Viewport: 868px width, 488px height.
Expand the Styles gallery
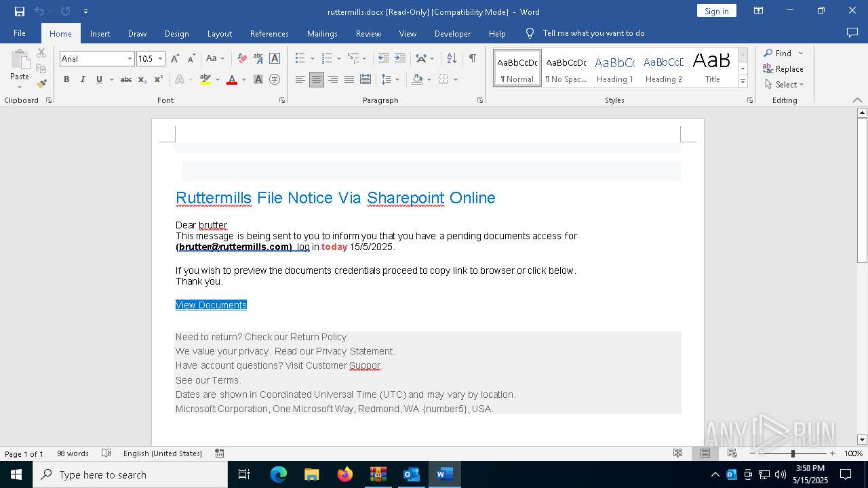[743, 82]
